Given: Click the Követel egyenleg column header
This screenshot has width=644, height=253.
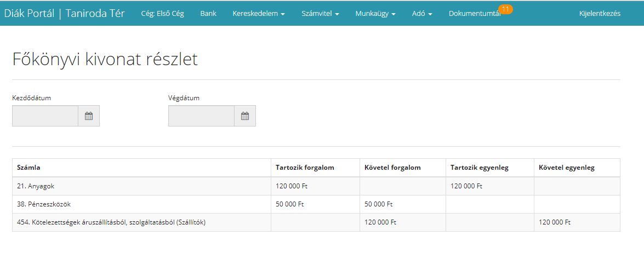Looking at the screenshot, I should click(567, 168).
